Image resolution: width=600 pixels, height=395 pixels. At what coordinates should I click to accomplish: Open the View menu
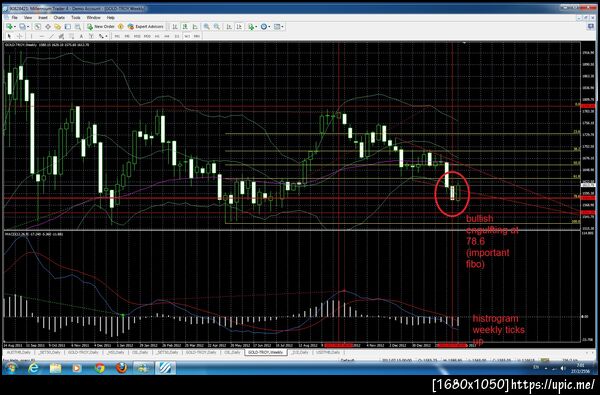pyautogui.click(x=28, y=18)
